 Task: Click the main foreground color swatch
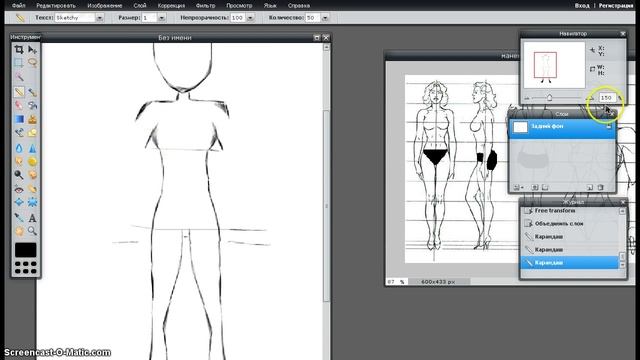[x=25, y=250]
